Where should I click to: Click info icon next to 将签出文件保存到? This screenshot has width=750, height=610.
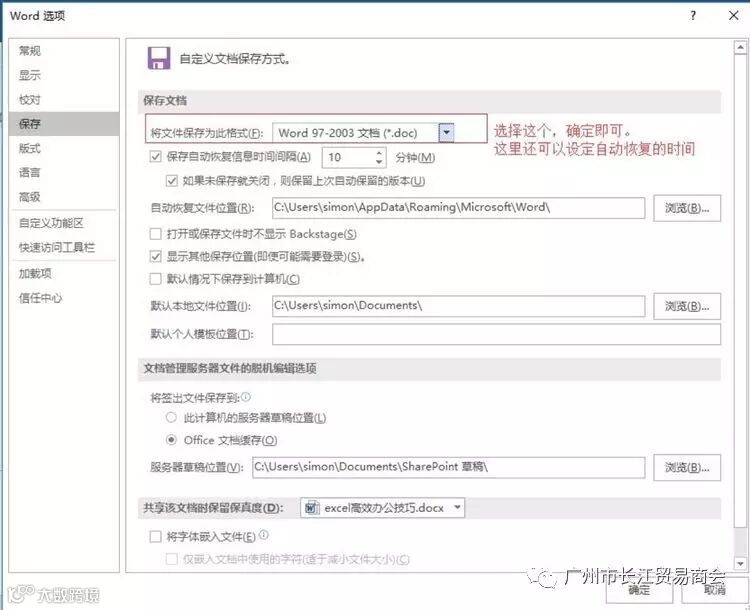pyautogui.click(x=246, y=397)
